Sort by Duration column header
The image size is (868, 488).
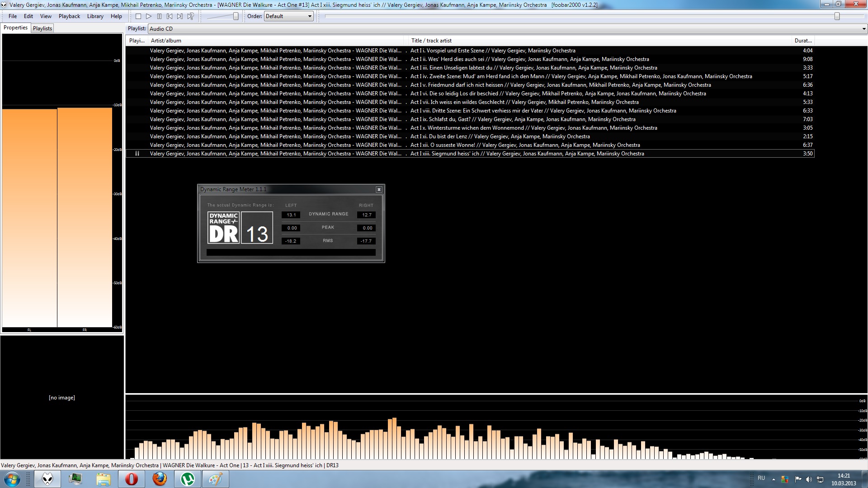pyautogui.click(x=803, y=41)
